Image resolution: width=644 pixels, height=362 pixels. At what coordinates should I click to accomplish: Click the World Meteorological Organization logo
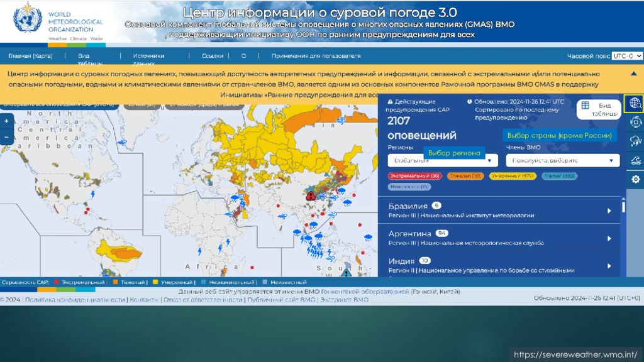pyautogui.click(x=28, y=17)
